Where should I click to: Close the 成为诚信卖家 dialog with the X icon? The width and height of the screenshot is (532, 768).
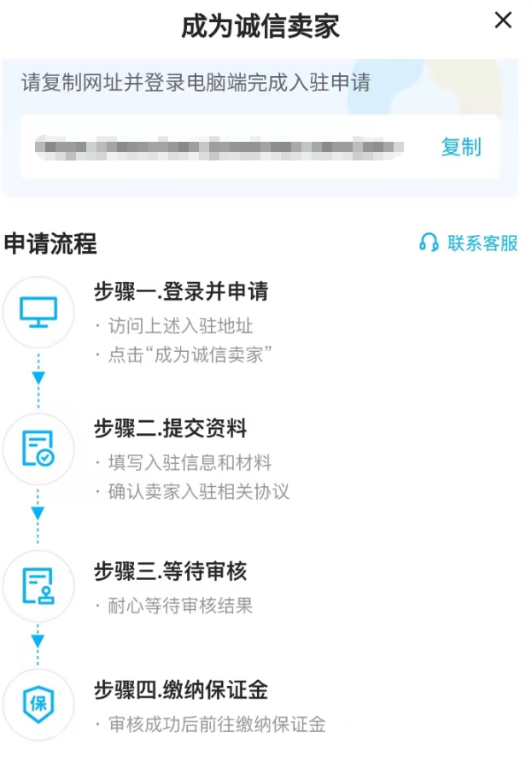pyautogui.click(x=503, y=21)
